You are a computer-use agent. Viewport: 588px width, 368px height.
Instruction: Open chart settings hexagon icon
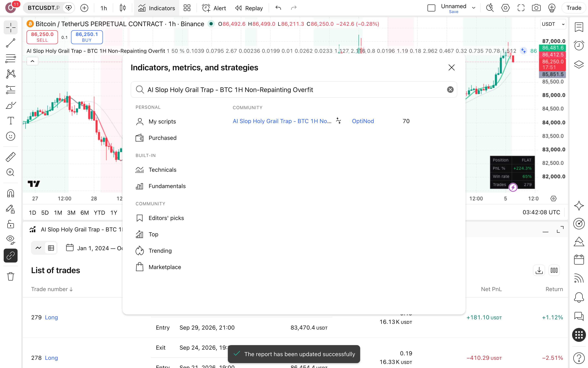coord(505,8)
